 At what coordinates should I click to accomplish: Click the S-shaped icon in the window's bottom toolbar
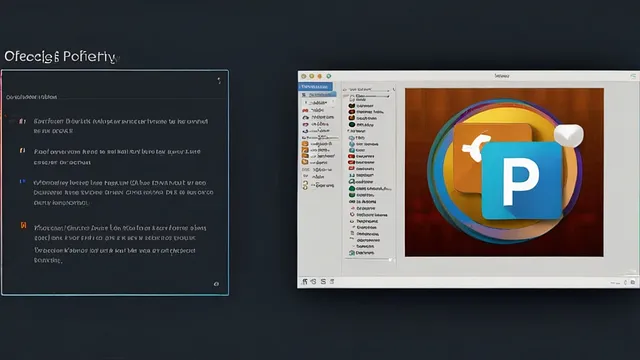323,282
